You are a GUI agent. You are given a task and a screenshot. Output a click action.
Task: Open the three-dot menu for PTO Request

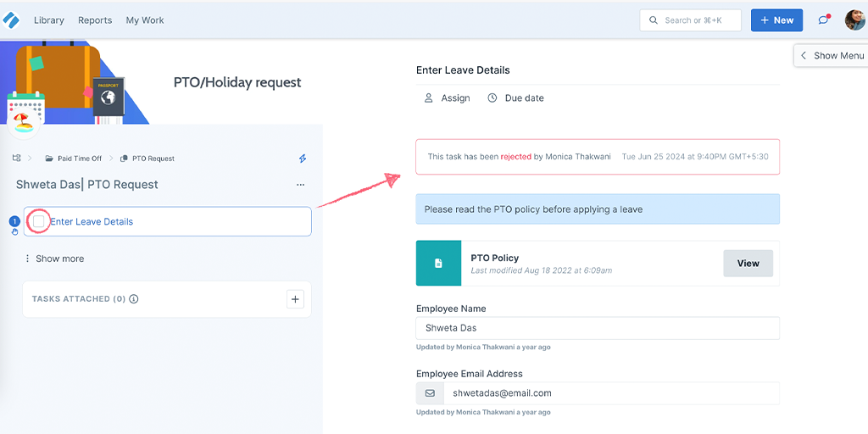pos(301,185)
